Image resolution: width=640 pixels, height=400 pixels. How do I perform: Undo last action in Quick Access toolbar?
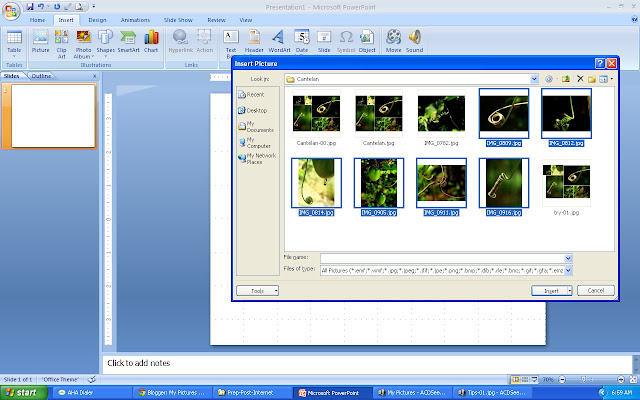41,7
